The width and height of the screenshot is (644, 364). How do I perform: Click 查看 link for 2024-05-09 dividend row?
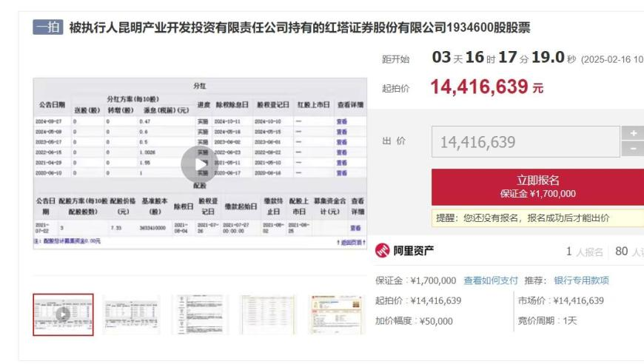(x=342, y=132)
